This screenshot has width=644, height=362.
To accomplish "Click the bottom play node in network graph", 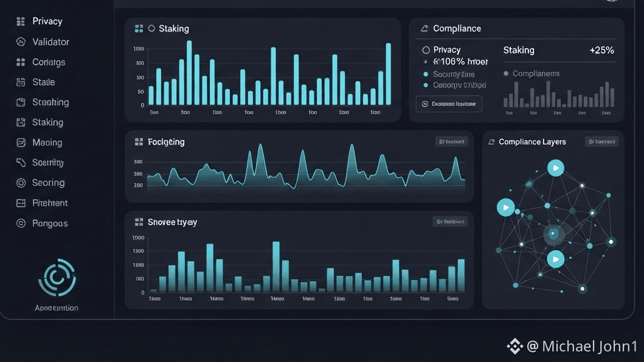I will click(556, 259).
